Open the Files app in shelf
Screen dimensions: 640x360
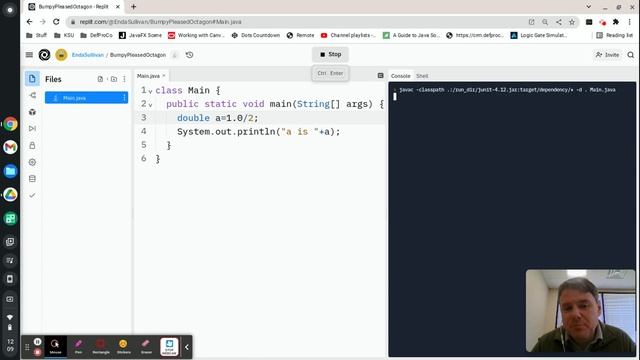(10, 171)
